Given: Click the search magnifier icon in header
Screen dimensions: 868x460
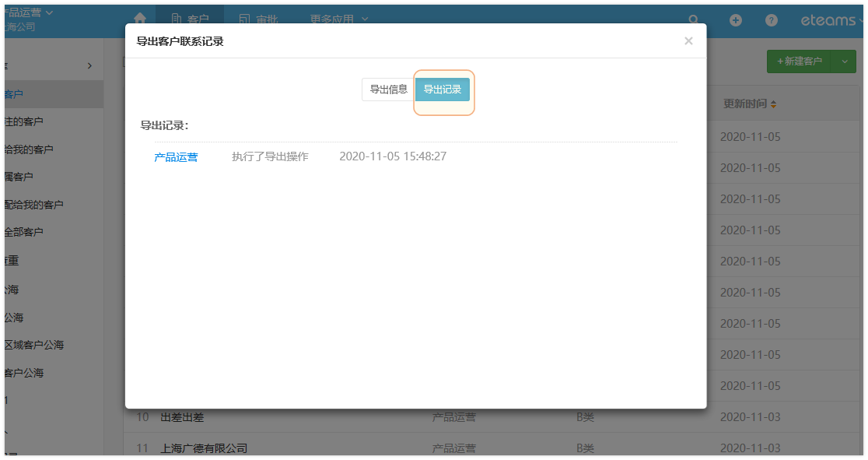Looking at the screenshot, I should click(x=693, y=20).
